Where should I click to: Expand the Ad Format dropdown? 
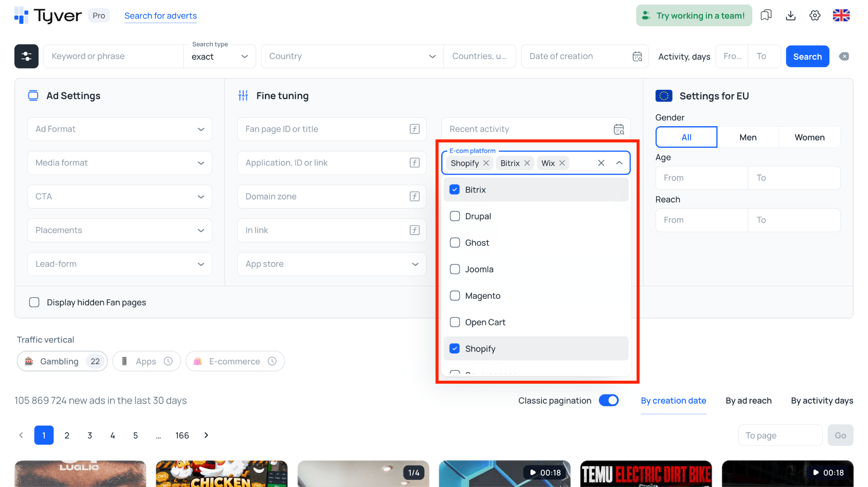coord(120,129)
